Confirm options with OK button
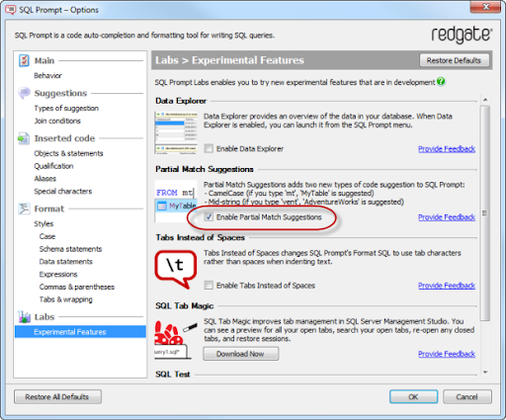 (413, 397)
